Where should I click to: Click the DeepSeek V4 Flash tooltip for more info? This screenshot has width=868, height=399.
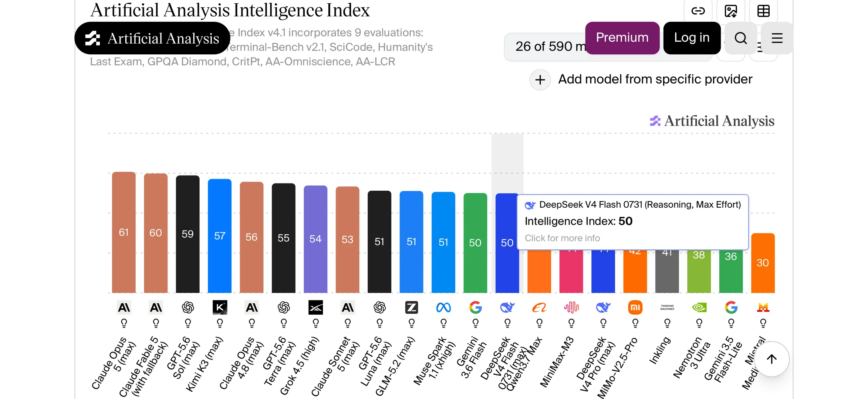click(633, 222)
